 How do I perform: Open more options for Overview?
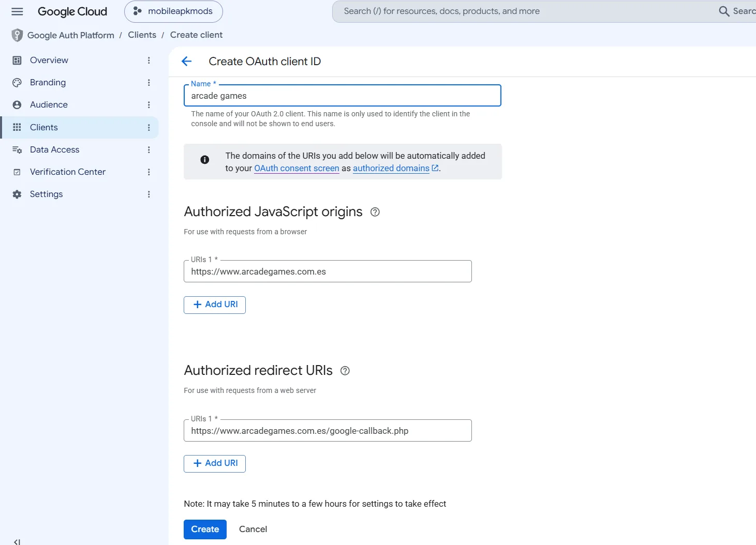coord(149,60)
